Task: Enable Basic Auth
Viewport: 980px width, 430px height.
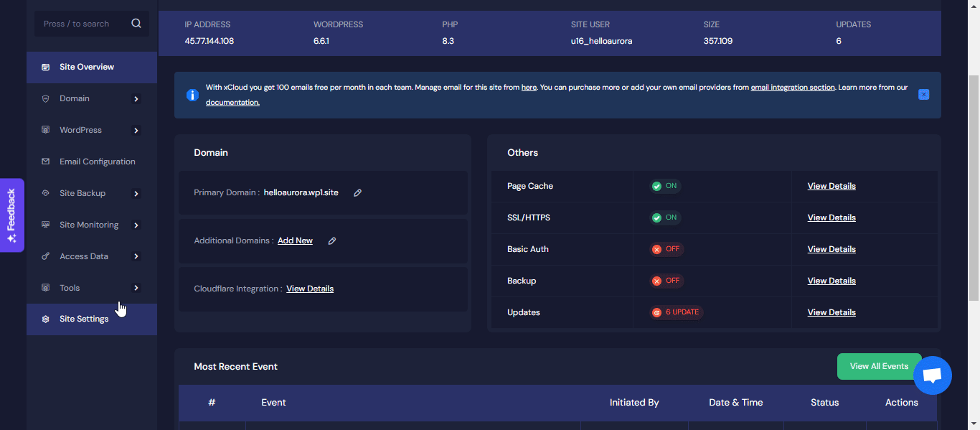Action: (666, 249)
